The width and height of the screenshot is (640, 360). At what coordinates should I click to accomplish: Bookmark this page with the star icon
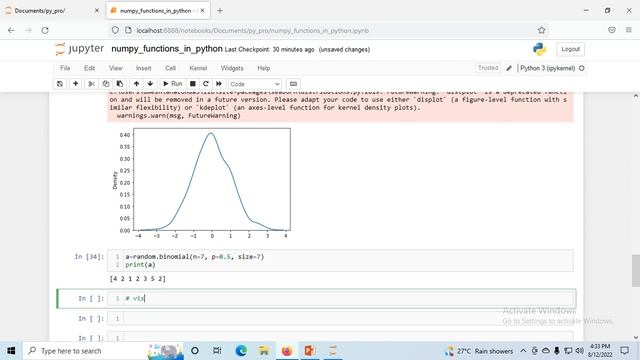click(x=542, y=30)
